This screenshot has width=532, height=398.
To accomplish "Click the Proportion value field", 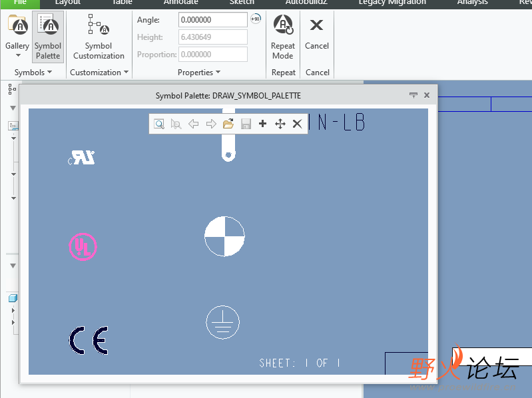I will (212, 54).
